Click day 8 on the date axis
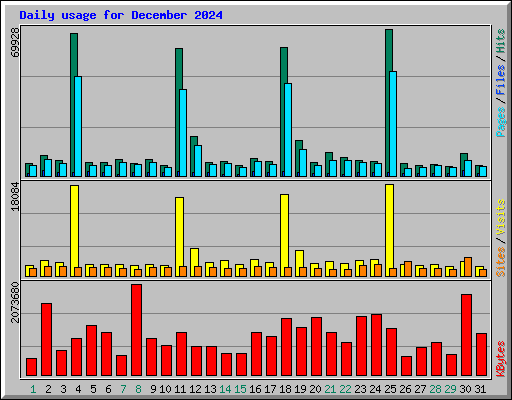 (138, 389)
